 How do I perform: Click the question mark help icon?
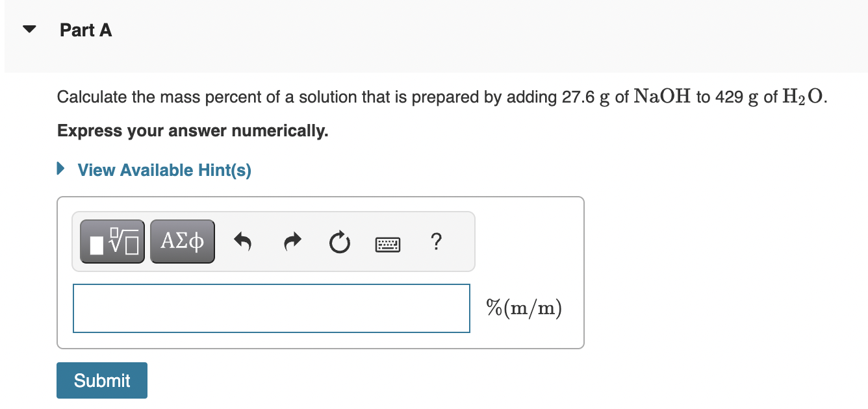tap(436, 242)
